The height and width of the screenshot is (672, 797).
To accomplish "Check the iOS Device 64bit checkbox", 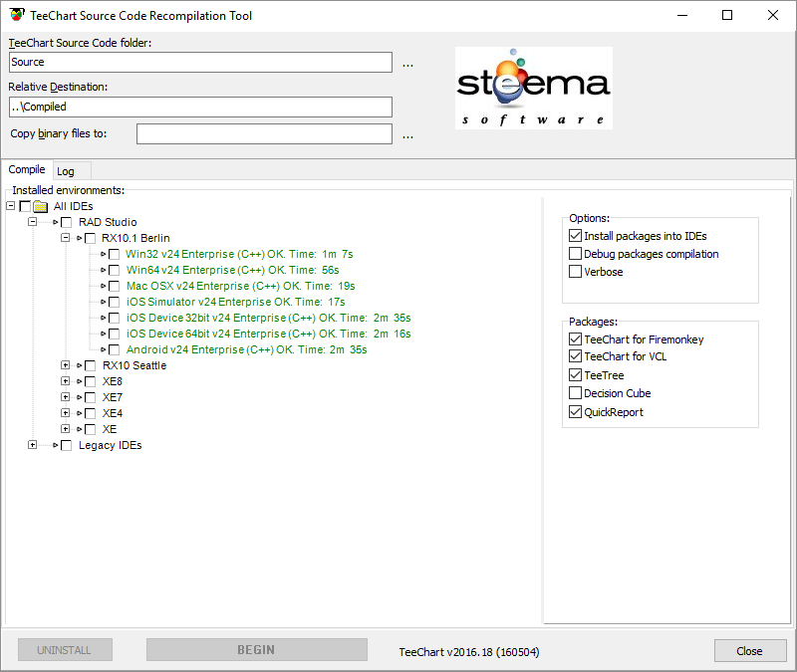I will coord(115,334).
